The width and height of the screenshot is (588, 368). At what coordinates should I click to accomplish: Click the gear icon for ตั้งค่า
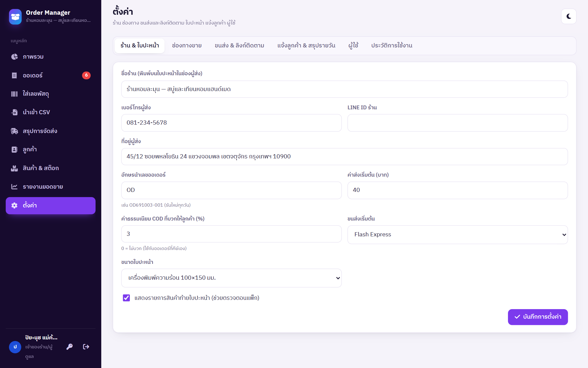[x=14, y=206]
